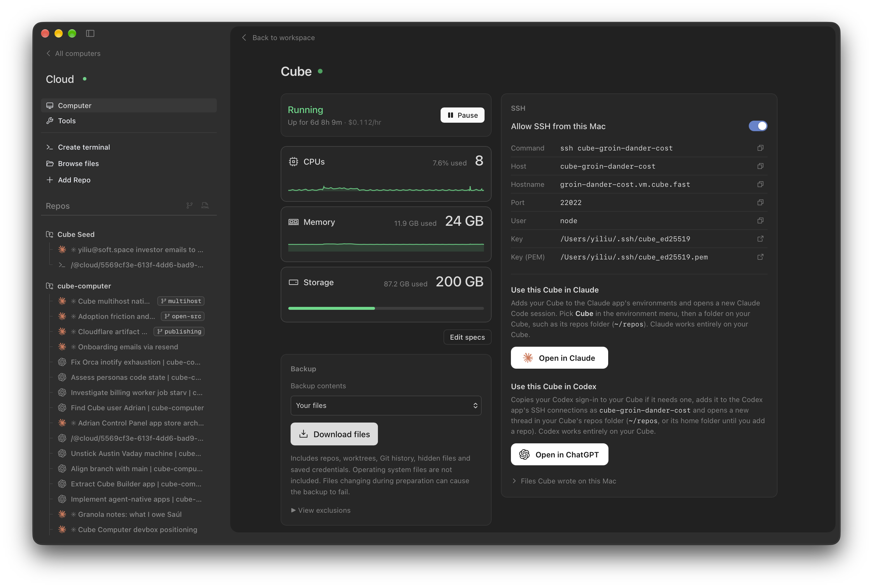Screen dimensions: 873x588
Task: Open Cube multihost nati... session
Action: (110, 301)
